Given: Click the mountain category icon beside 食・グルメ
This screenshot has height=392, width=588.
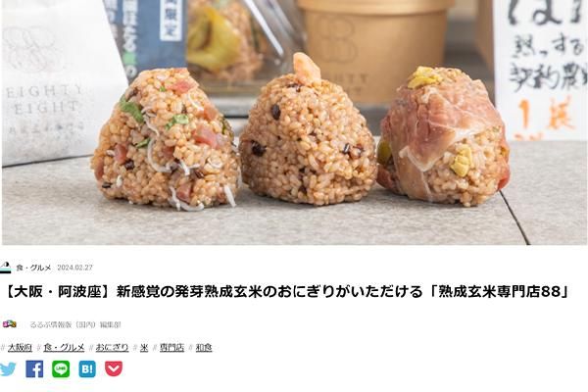Looking at the screenshot, I should coord(5,268).
